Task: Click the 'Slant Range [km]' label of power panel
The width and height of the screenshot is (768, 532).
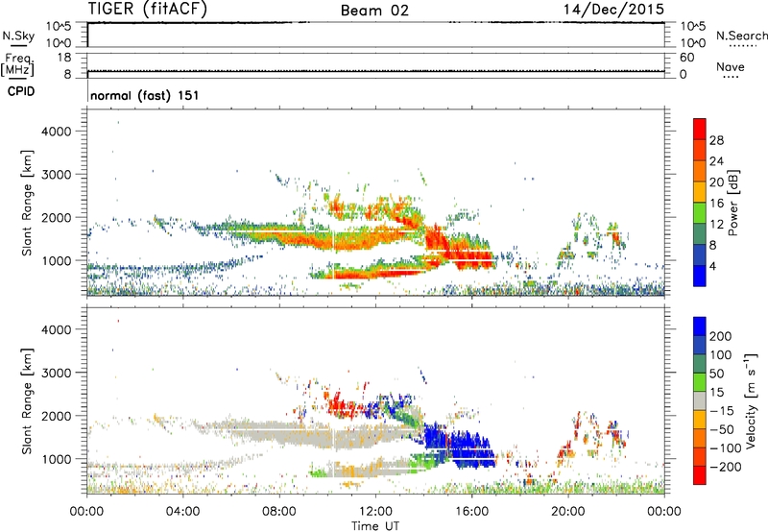Action: click(27, 203)
